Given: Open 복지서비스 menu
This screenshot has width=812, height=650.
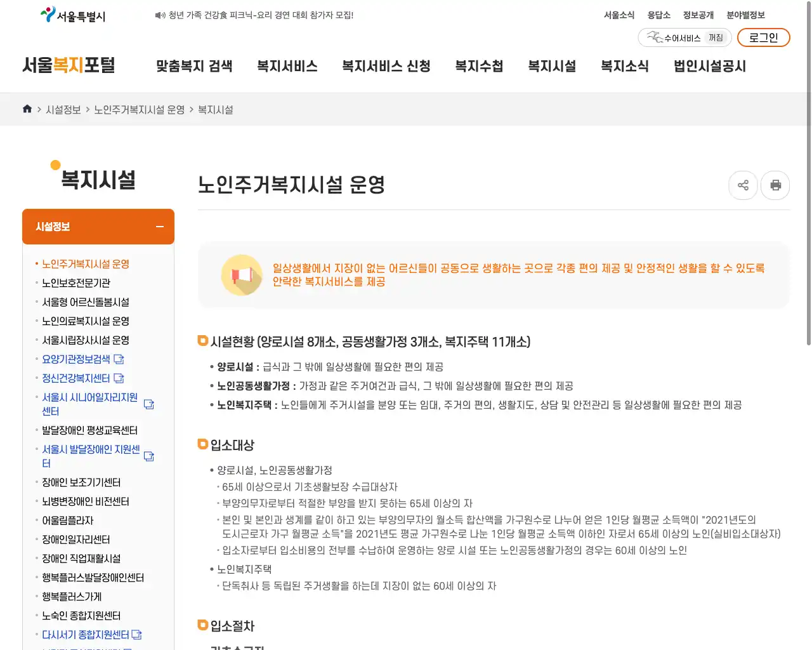Looking at the screenshot, I should [287, 66].
